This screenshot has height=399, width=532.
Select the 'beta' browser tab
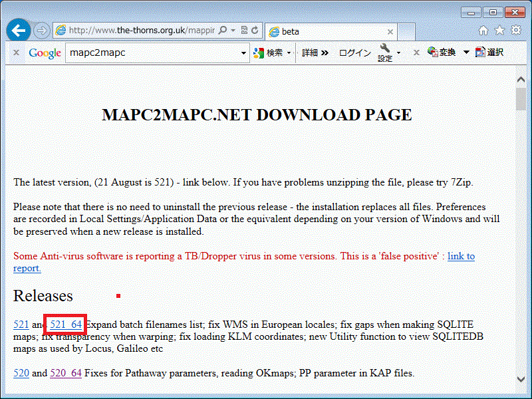(x=331, y=31)
